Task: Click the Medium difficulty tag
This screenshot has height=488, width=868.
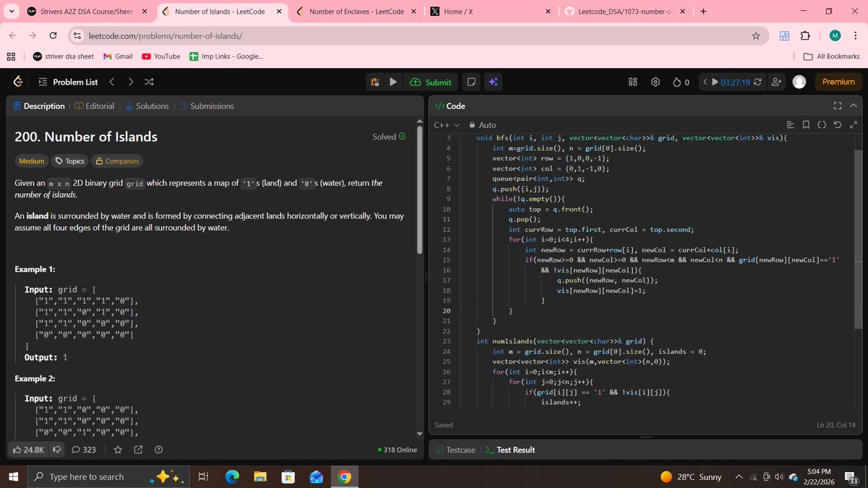Action: [x=30, y=161]
